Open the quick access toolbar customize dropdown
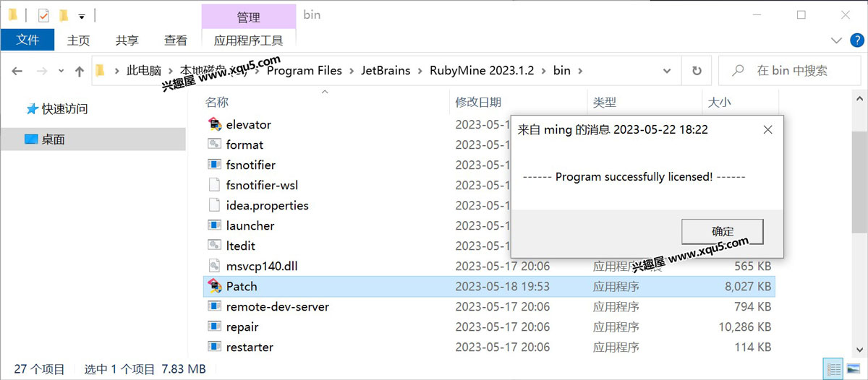The height and width of the screenshot is (380, 868). pos(82,16)
